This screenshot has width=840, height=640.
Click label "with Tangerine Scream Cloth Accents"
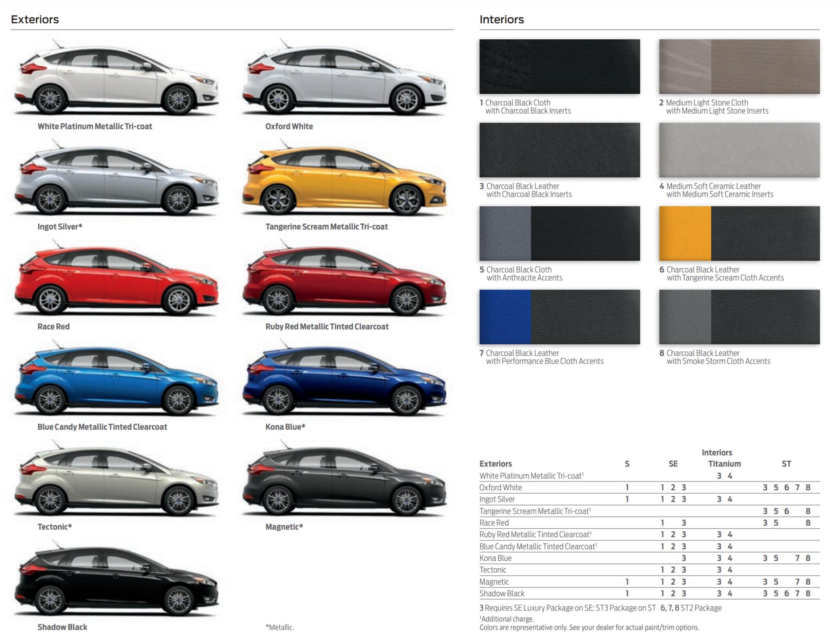[725, 278]
